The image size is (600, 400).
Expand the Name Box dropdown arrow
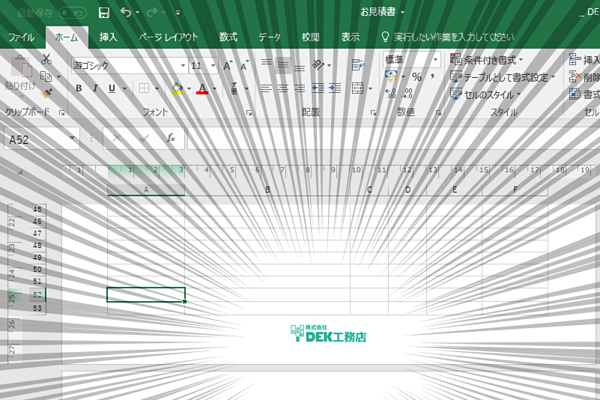coord(72,138)
